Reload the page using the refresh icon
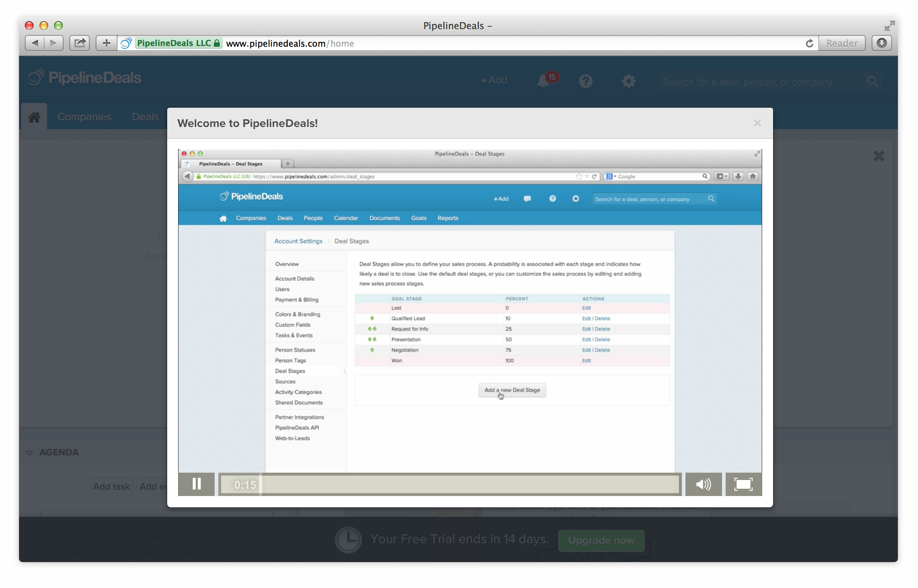 click(x=809, y=43)
